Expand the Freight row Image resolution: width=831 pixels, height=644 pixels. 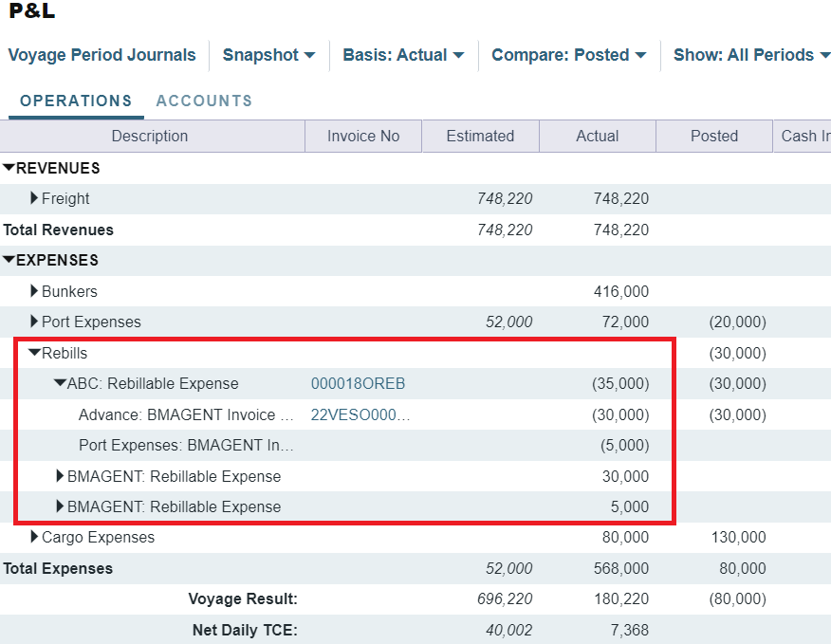point(35,198)
